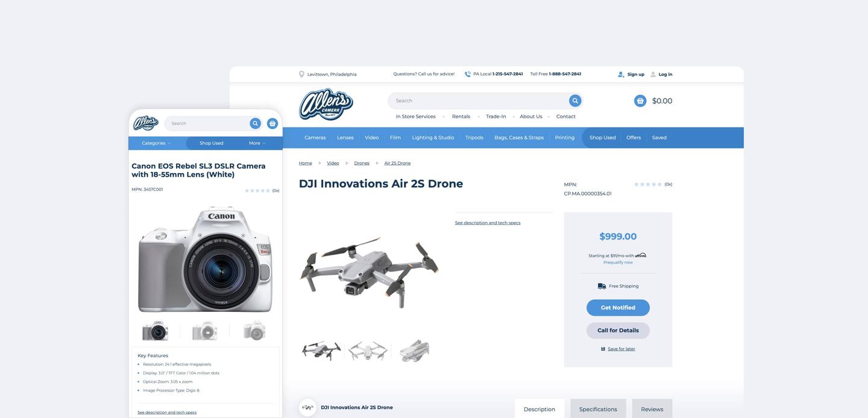Click the drone star rating

tap(648, 184)
